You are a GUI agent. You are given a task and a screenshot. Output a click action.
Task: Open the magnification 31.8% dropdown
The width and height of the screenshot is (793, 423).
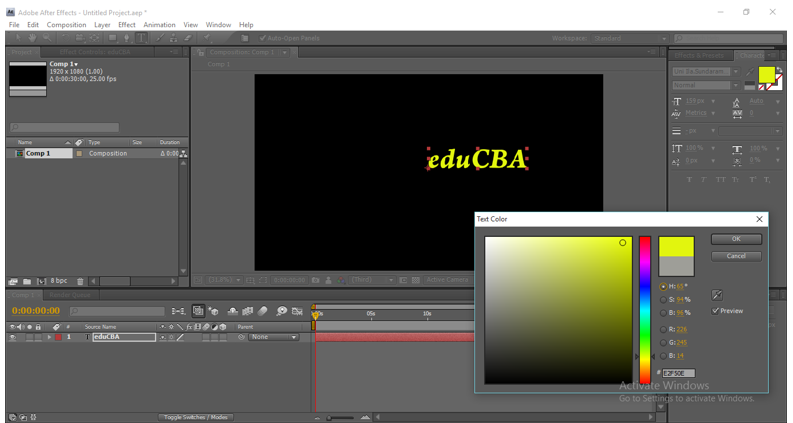click(x=225, y=280)
